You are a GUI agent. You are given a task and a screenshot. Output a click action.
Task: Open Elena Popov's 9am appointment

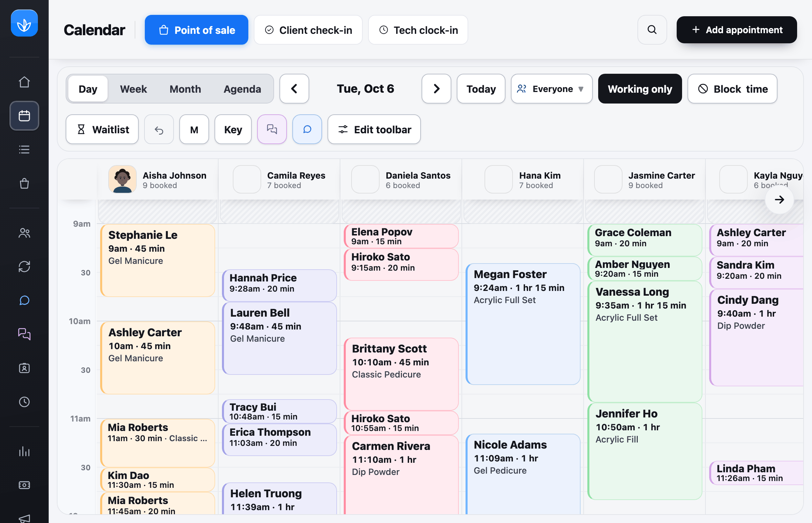(x=401, y=236)
